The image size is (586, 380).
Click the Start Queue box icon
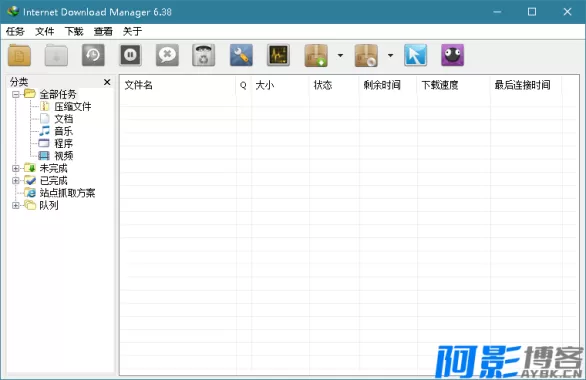(316, 55)
